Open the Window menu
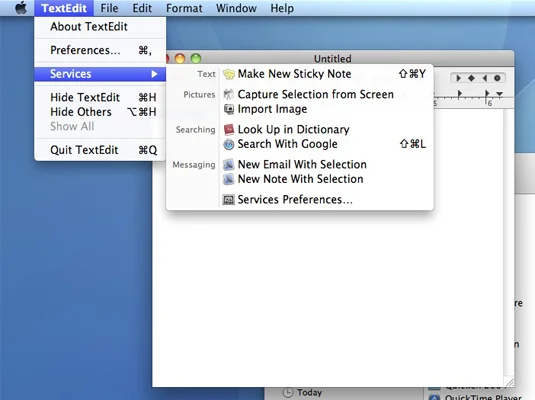The image size is (535, 400). click(x=236, y=8)
